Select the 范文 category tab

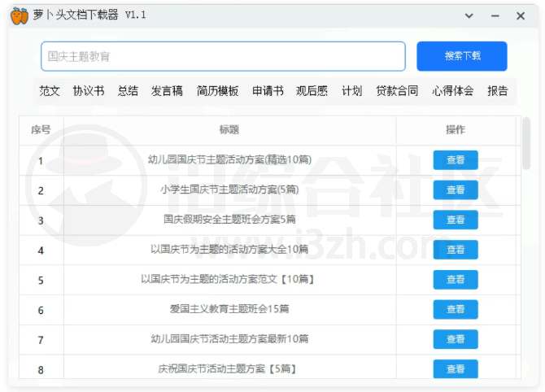50,91
